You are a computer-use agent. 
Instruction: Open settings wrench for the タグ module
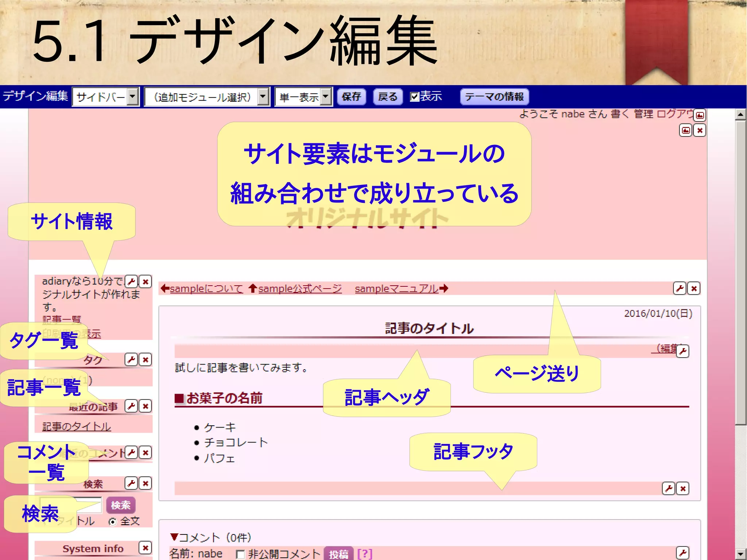[x=131, y=359]
